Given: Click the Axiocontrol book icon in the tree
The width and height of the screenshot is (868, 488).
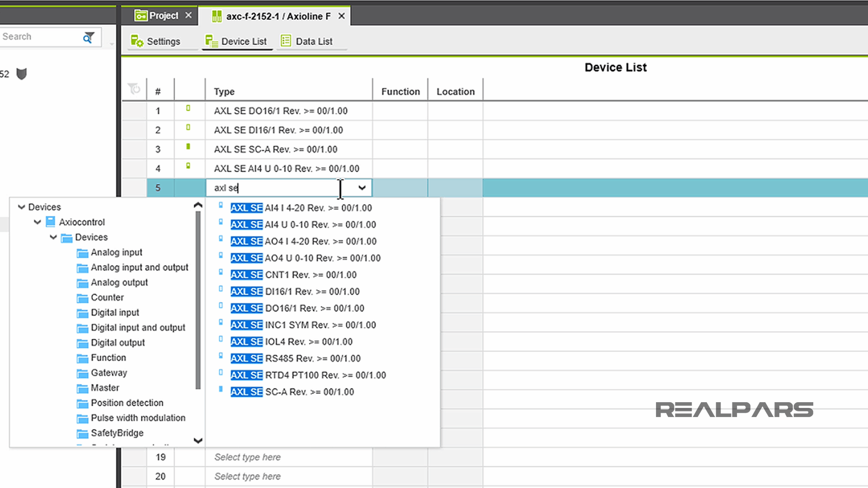Looking at the screenshot, I should (x=50, y=222).
